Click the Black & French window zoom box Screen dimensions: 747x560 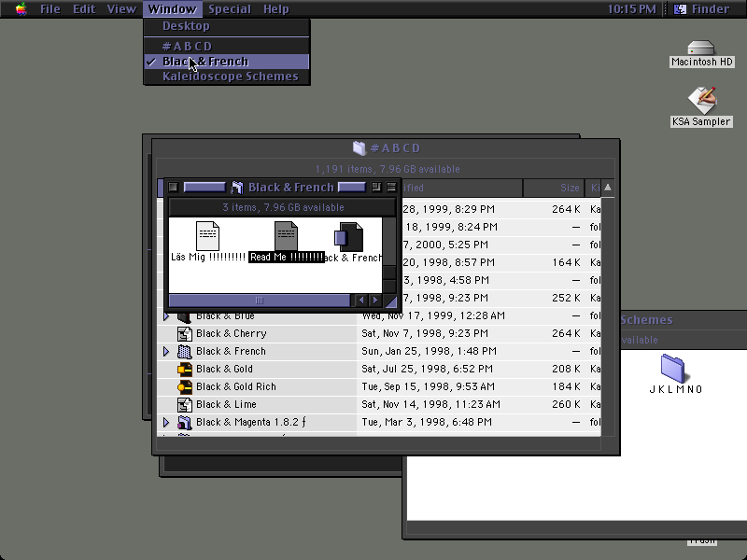[376, 188]
